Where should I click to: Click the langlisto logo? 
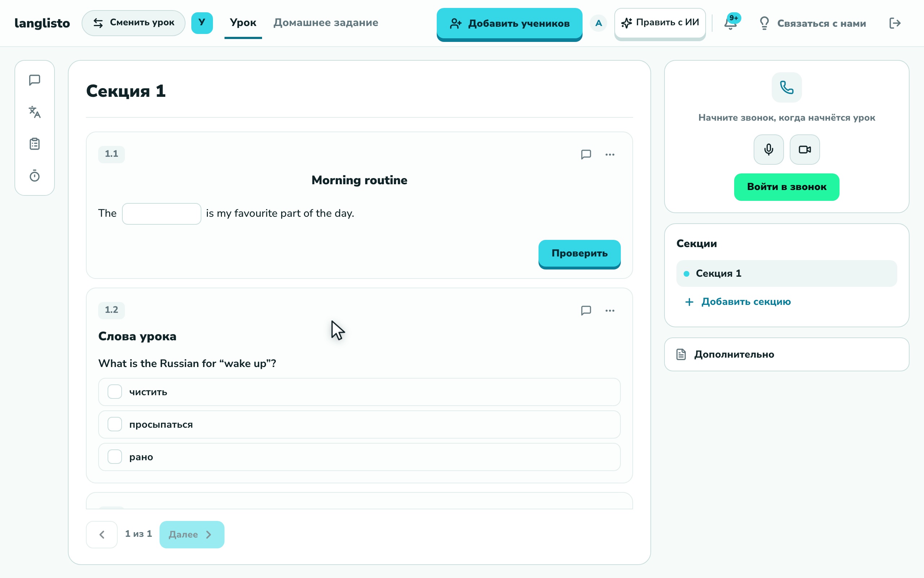point(42,23)
